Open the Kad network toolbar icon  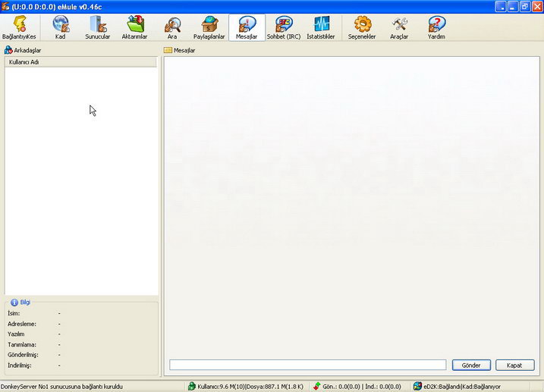(x=61, y=24)
